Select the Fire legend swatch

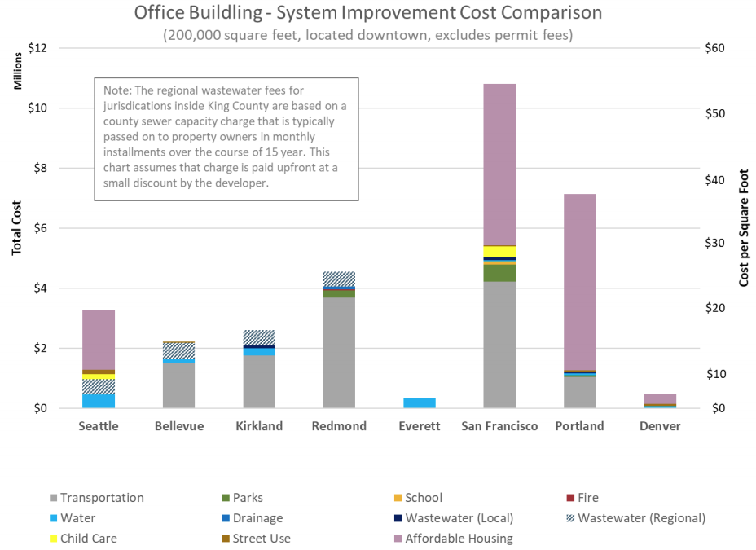pos(571,498)
